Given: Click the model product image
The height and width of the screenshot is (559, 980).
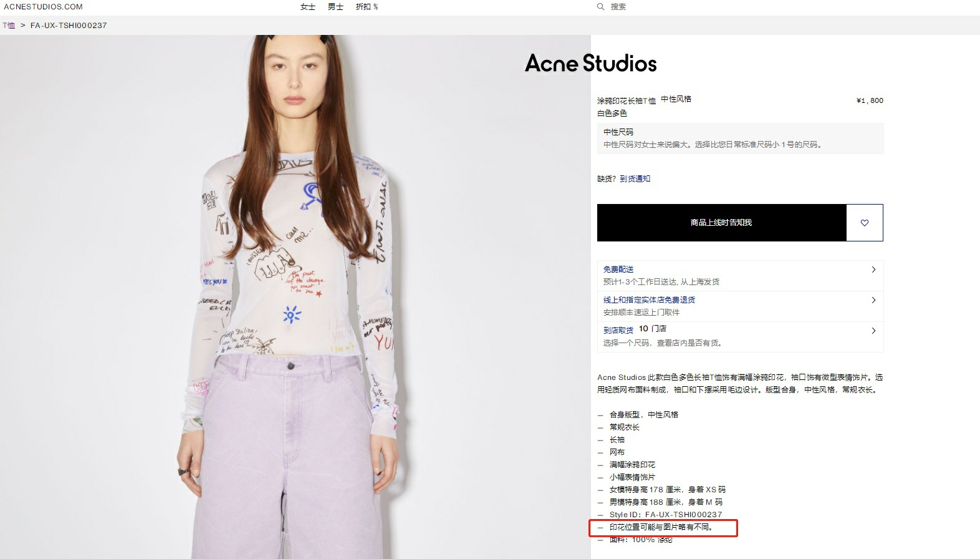Looking at the screenshot, I should 295,297.
